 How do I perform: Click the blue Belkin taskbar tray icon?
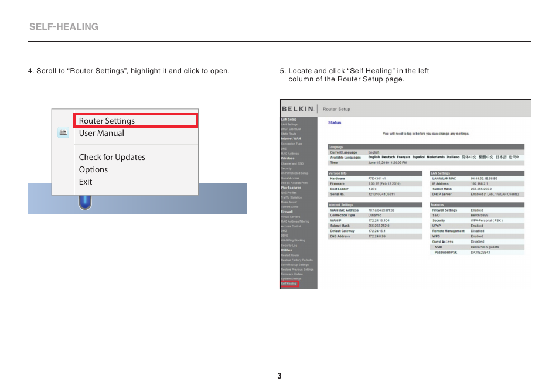coord(85,202)
